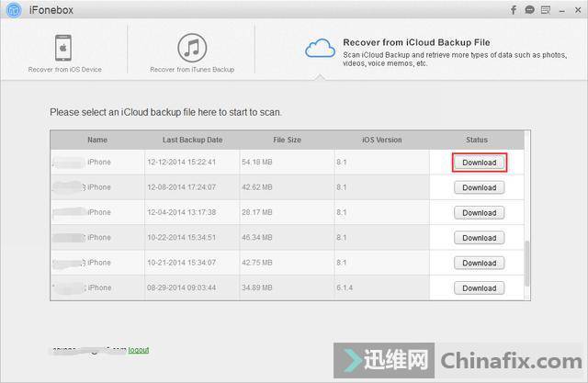Click the logout link

click(x=139, y=350)
